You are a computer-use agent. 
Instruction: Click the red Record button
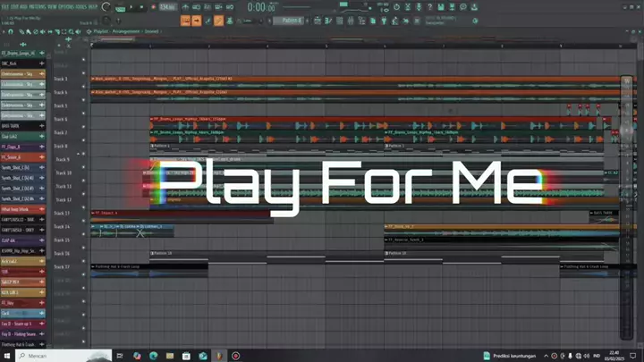(x=152, y=7)
